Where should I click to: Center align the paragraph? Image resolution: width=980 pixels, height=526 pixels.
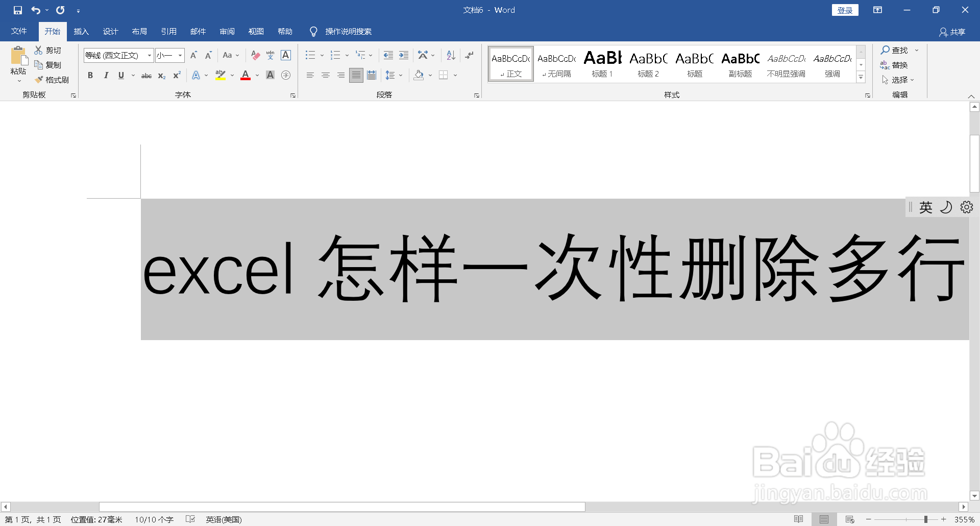(x=325, y=75)
